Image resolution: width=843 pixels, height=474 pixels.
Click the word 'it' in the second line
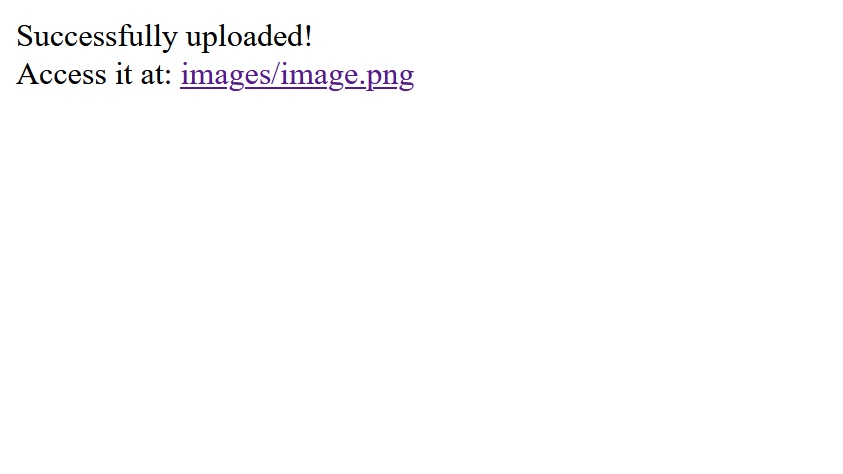point(124,74)
